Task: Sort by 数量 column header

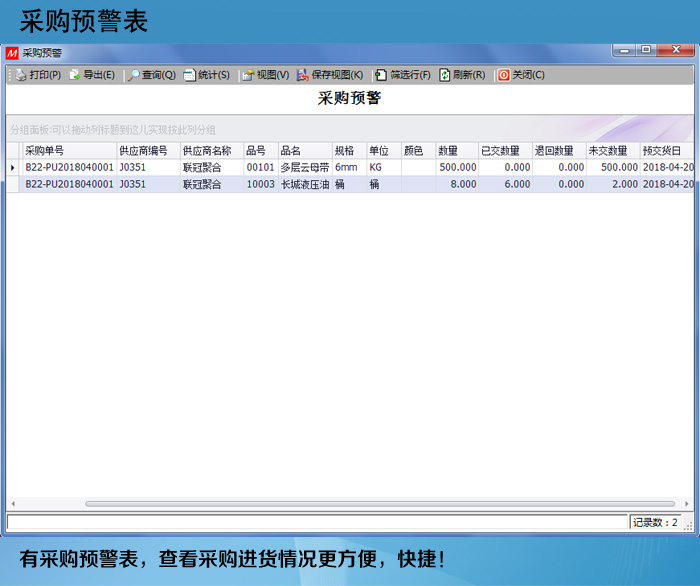Action: tap(457, 151)
